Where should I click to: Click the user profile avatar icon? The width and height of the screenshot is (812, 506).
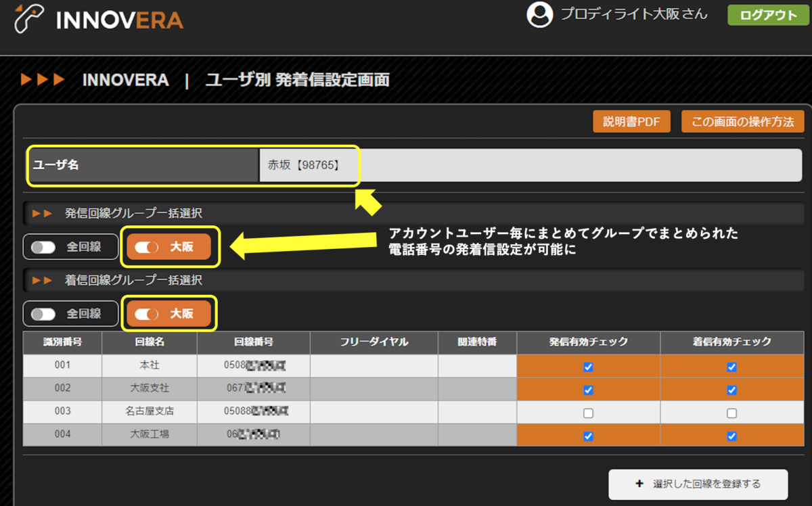(x=539, y=14)
